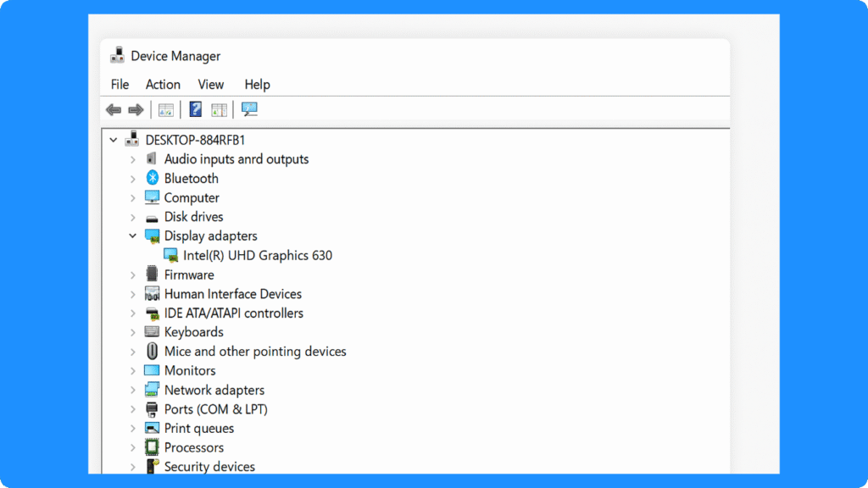Viewport: 868px width, 488px height.
Task: Select the Intel(R) UHD Graphics 630 device
Action: pos(255,255)
